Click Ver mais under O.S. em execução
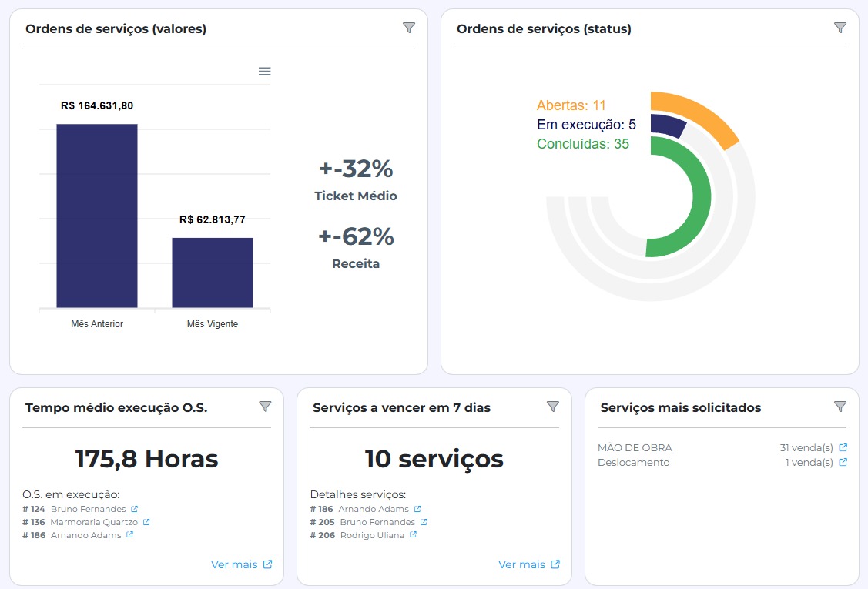The image size is (868, 589). click(x=241, y=564)
